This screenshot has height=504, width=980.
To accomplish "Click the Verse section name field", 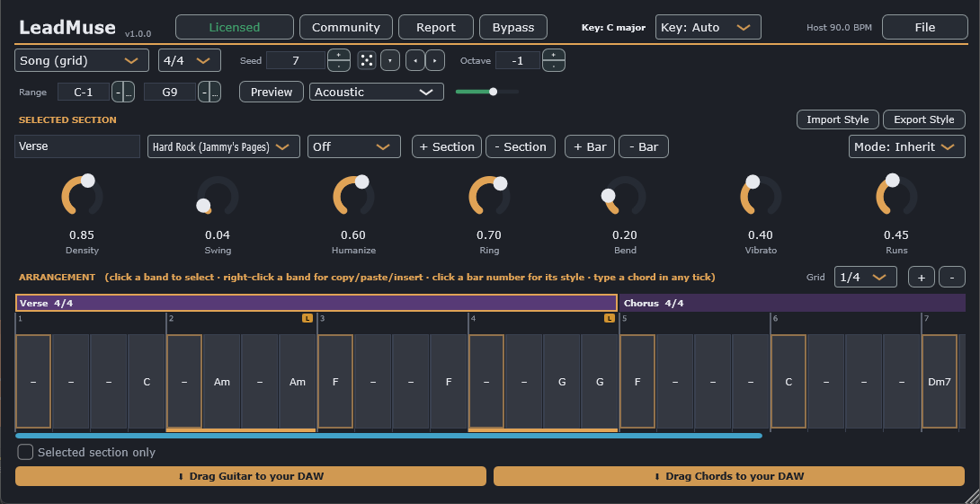I will click(77, 146).
